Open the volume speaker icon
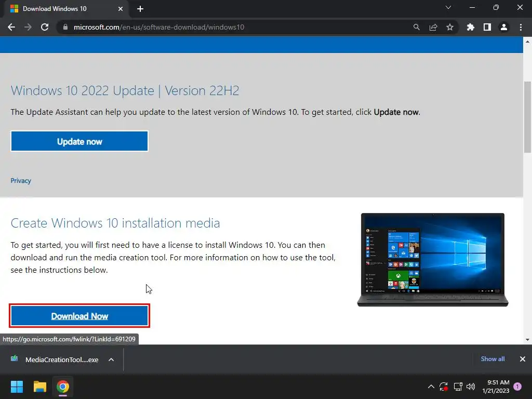The width and height of the screenshot is (532, 399). 471,387
